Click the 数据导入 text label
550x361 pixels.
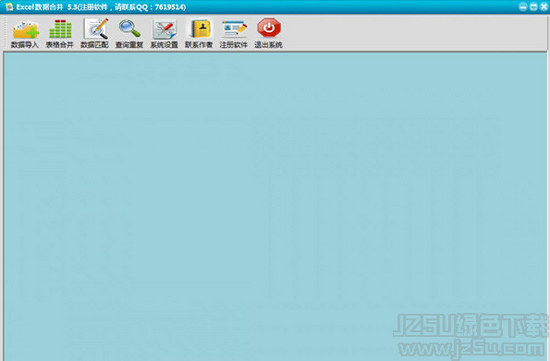pos(25,45)
